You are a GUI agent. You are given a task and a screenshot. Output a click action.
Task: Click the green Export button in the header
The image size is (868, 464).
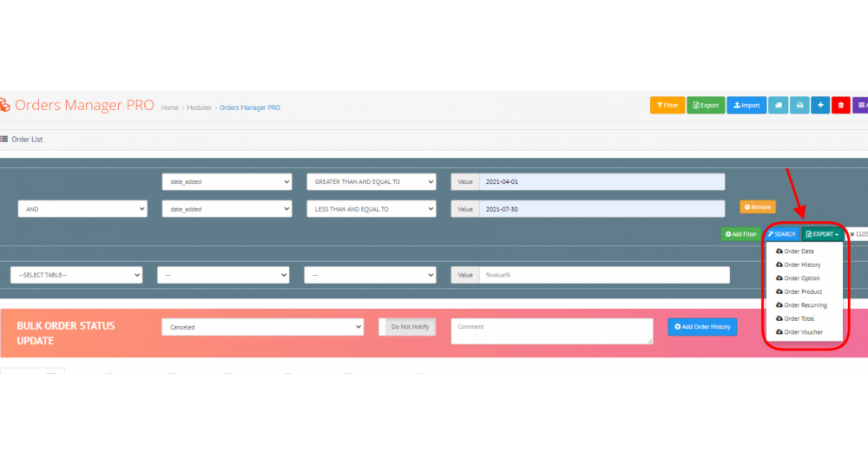click(705, 105)
